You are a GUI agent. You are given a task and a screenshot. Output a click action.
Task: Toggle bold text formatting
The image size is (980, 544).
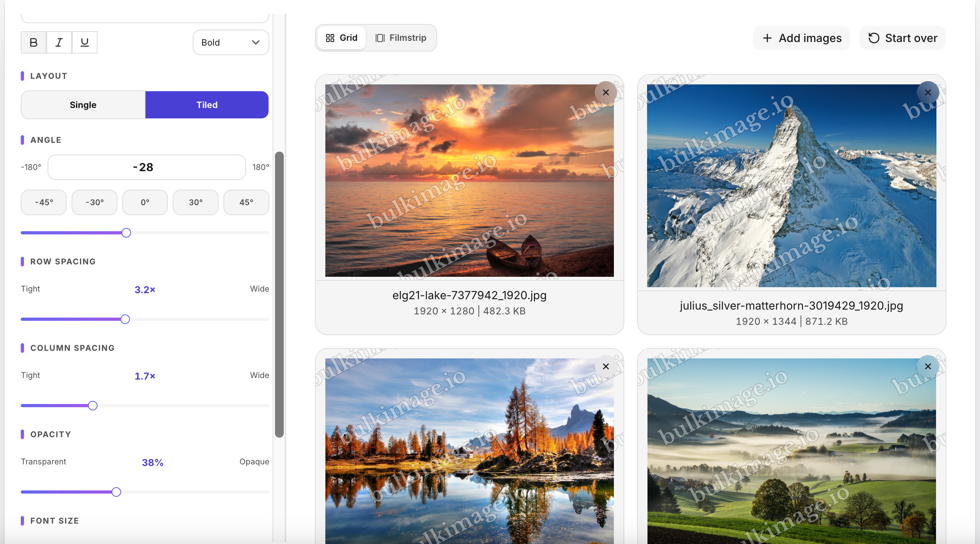point(34,42)
